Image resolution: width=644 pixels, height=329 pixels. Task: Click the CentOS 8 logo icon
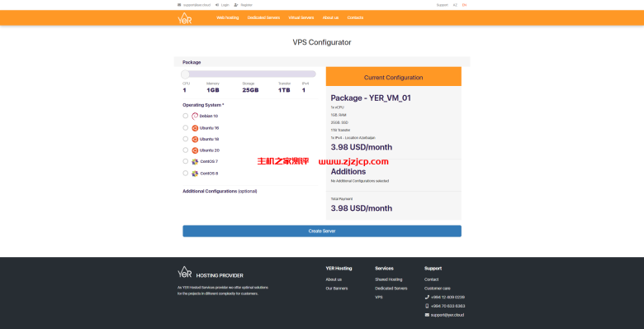(x=195, y=173)
